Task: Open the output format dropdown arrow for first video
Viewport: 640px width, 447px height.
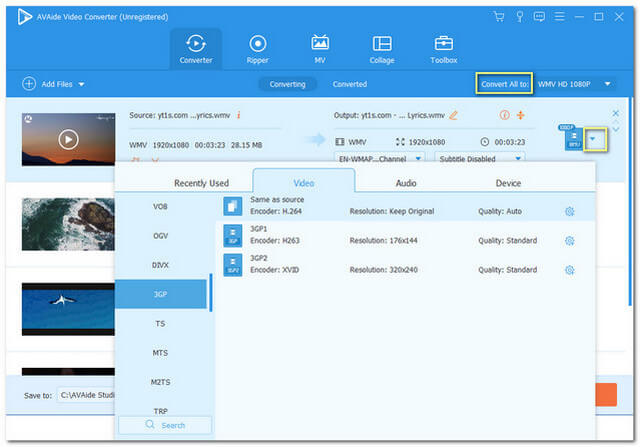Action: click(x=594, y=139)
